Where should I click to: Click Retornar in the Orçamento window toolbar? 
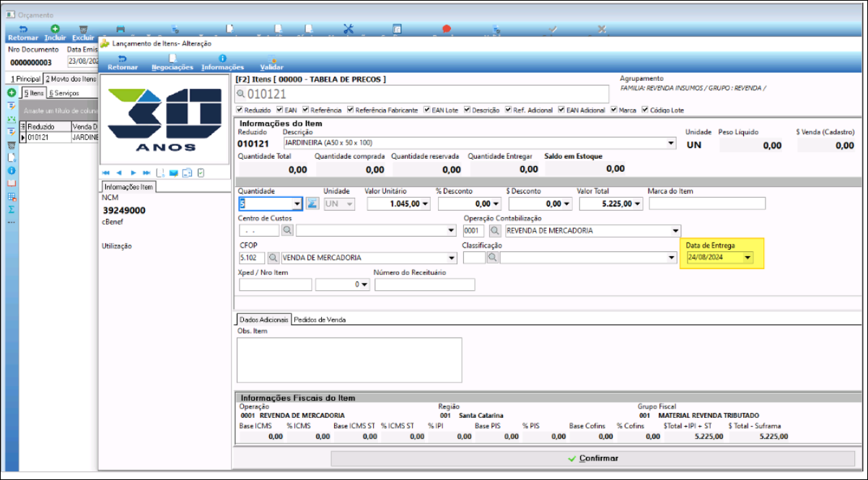point(22,33)
